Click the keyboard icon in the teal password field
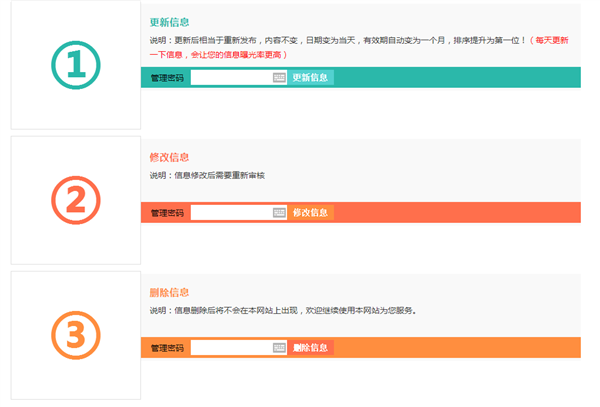The height and width of the screenshot is (407, 600). coord(279,78)
